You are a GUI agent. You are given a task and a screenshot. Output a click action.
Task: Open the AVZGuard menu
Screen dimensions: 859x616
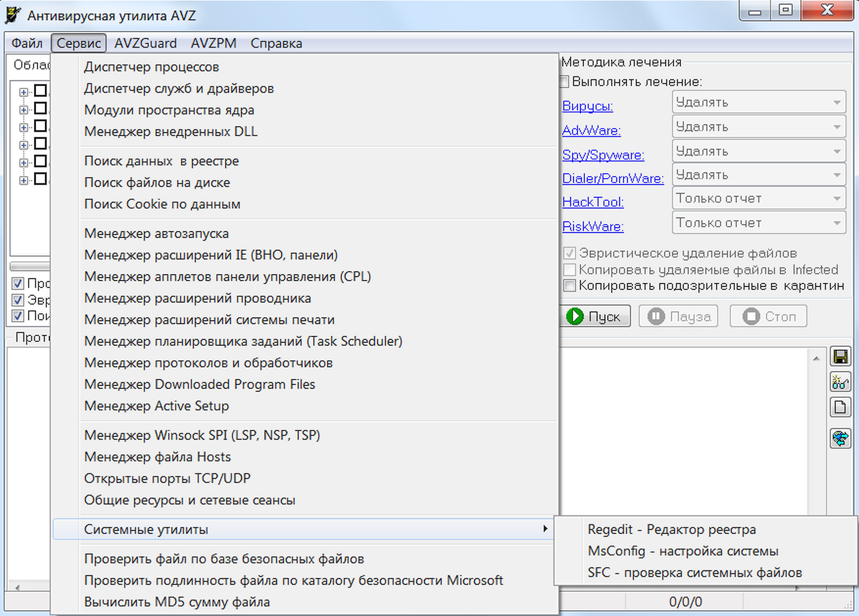pos(145,43)
